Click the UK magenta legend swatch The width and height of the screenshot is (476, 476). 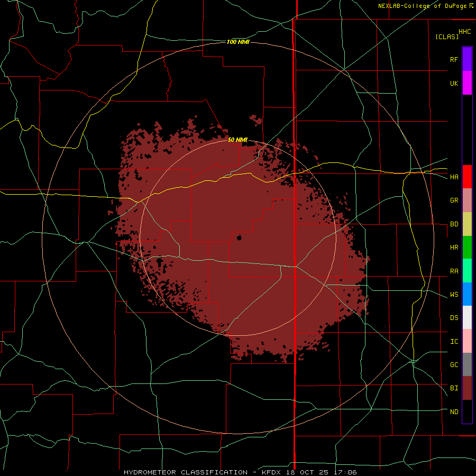467,83
